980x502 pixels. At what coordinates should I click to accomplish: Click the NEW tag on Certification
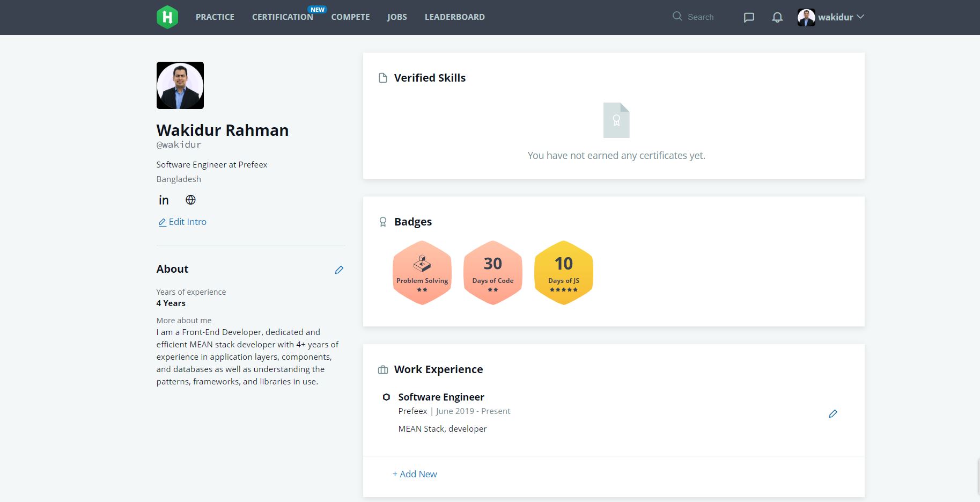tap(318, 10)
